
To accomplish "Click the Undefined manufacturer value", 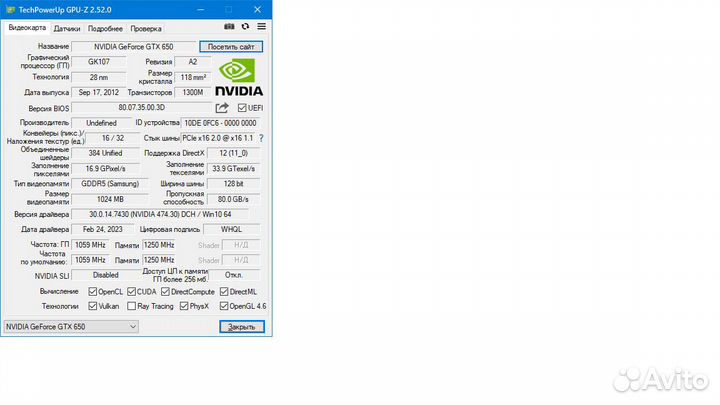I will [x=101, y=123].
